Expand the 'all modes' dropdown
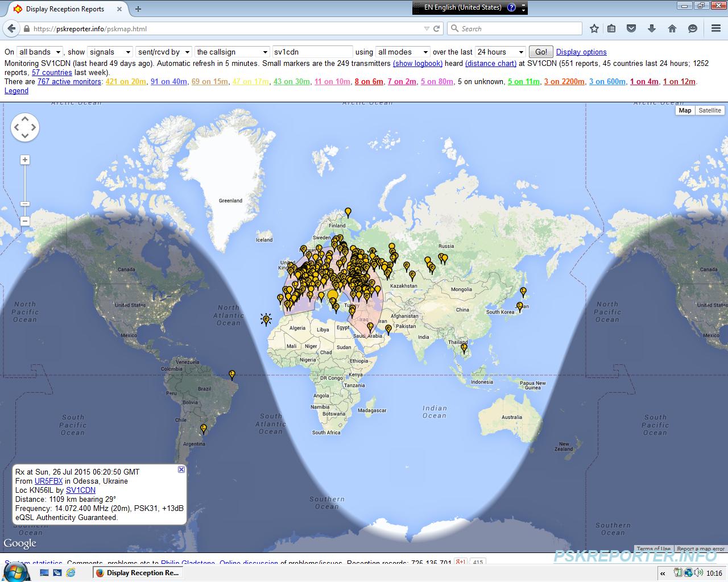The height and width of the screenshot is (582, 728). (402, 52)
